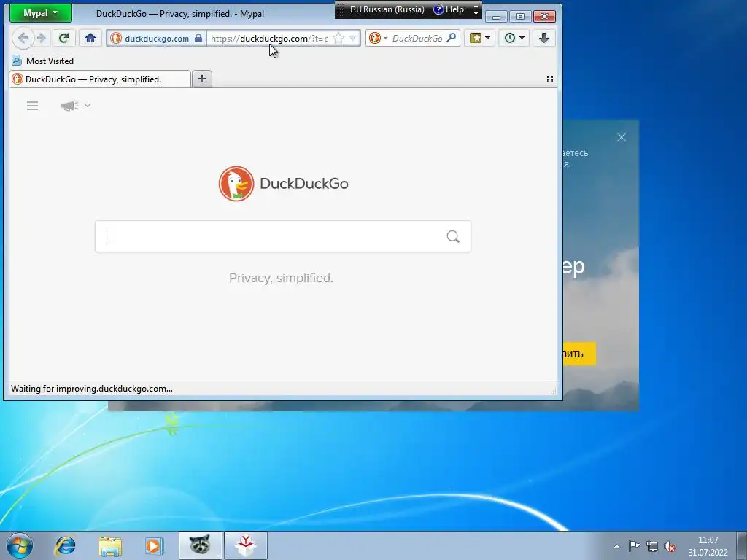Click the magnifier in toolbar search box
The width and height of the screenshot is (747, 560).
451,38
